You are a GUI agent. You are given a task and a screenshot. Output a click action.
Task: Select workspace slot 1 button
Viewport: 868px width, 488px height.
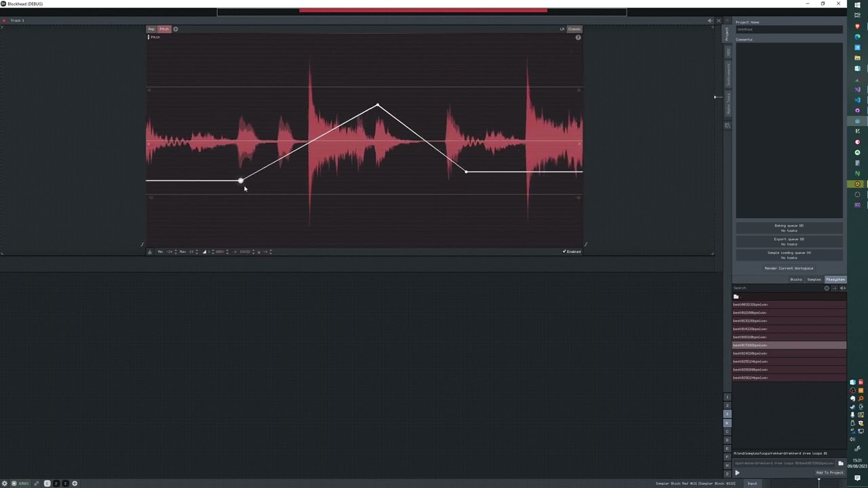click(728, 397)
